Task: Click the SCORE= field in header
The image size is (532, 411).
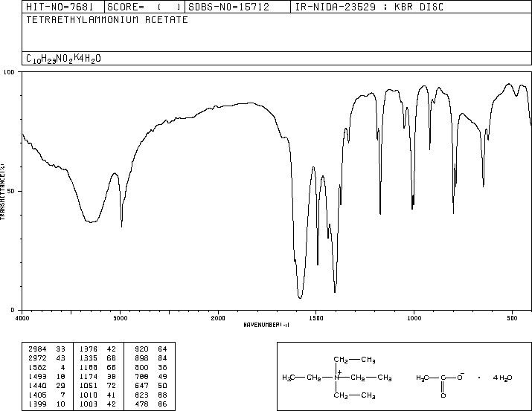Action: click(x=144, y=7)
